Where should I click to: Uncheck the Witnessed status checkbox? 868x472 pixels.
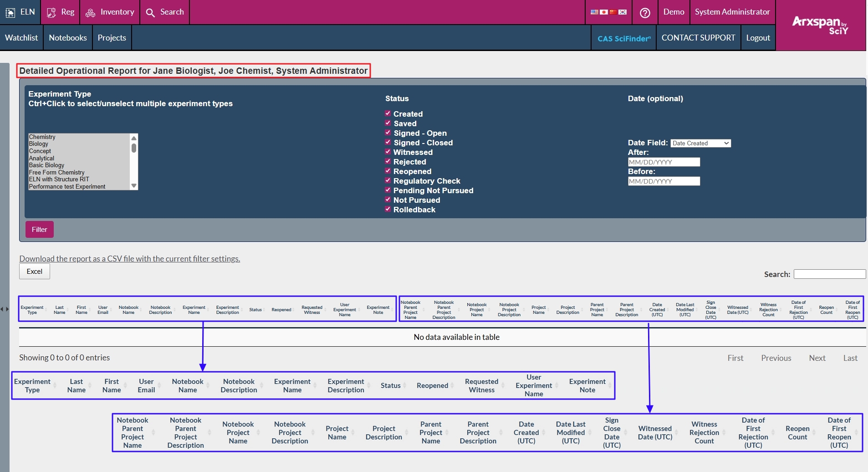click(388, 152)
